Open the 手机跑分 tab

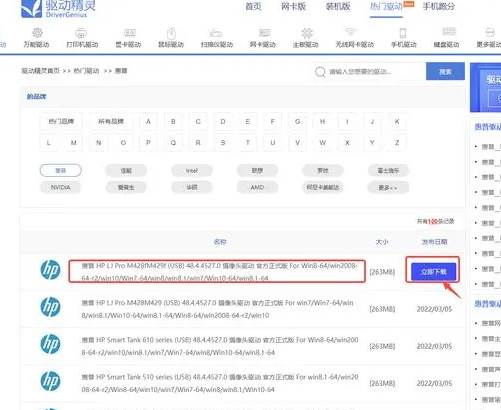point(439,6)
